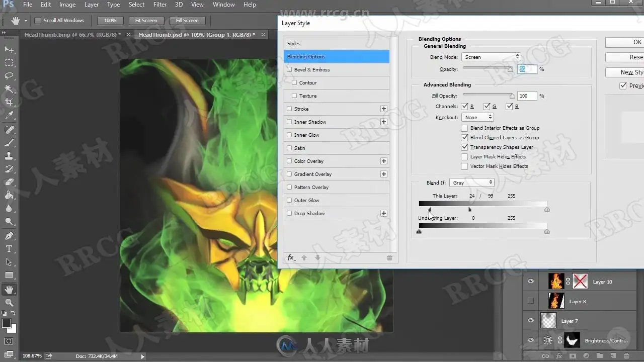Select the History Brush tool

(x=9, y=169)
